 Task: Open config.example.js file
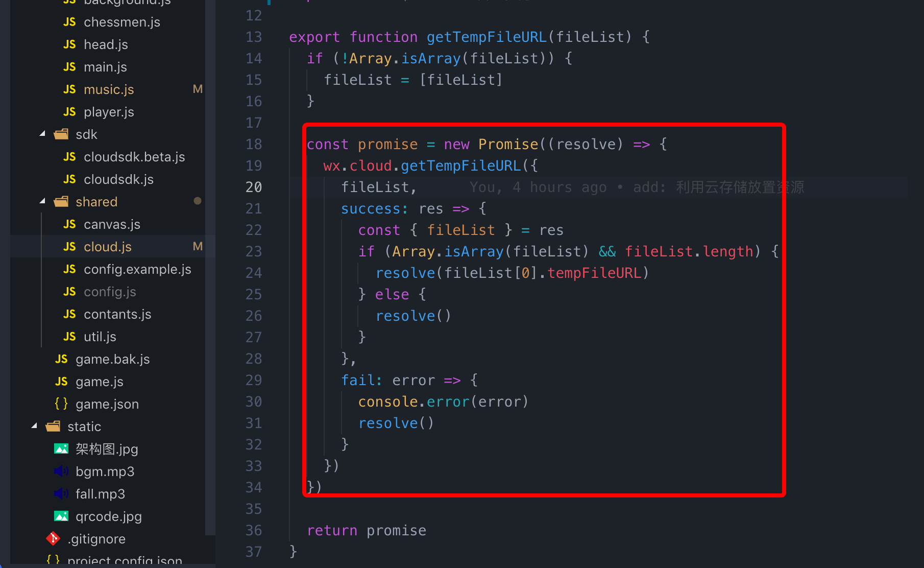point(137,269)
